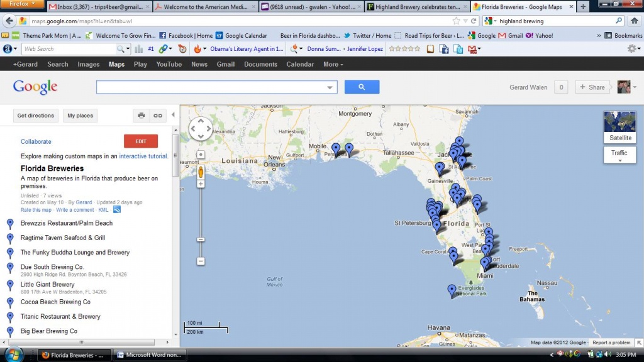Viewport: 644px width, 362px height.
Task: Open the Maps search box suggestions arrow
Action: 330,87
